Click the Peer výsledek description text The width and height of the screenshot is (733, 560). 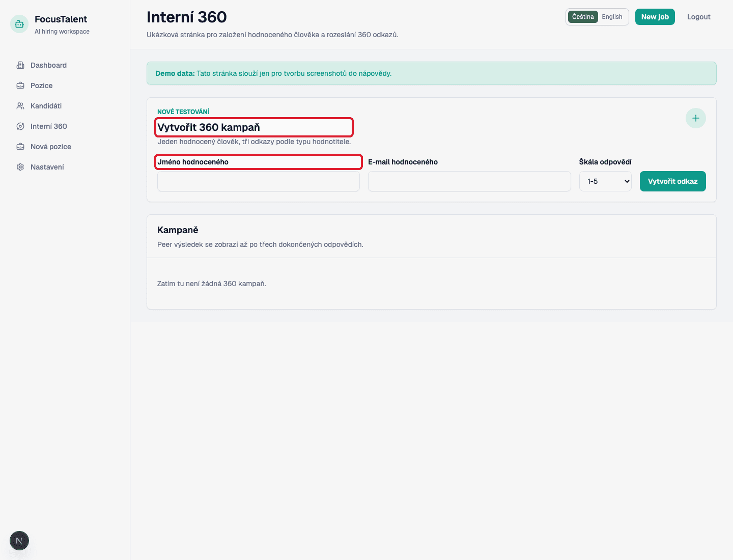pos(260,244)
